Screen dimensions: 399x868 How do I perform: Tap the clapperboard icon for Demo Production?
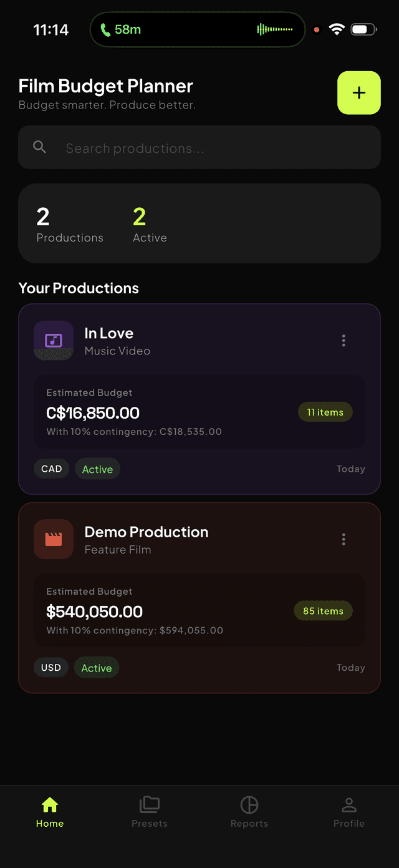click(53, 539)
